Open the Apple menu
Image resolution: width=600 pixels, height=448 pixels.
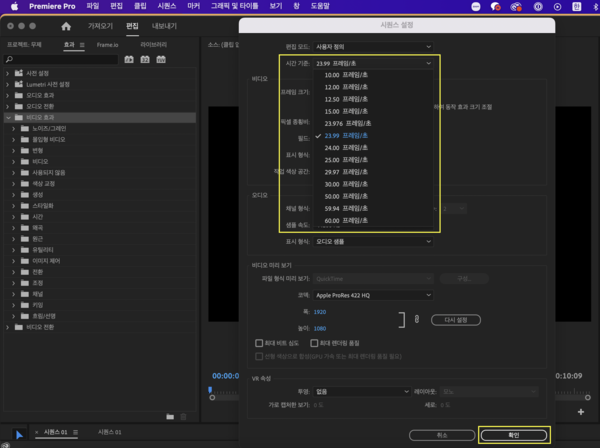[14, 6]
